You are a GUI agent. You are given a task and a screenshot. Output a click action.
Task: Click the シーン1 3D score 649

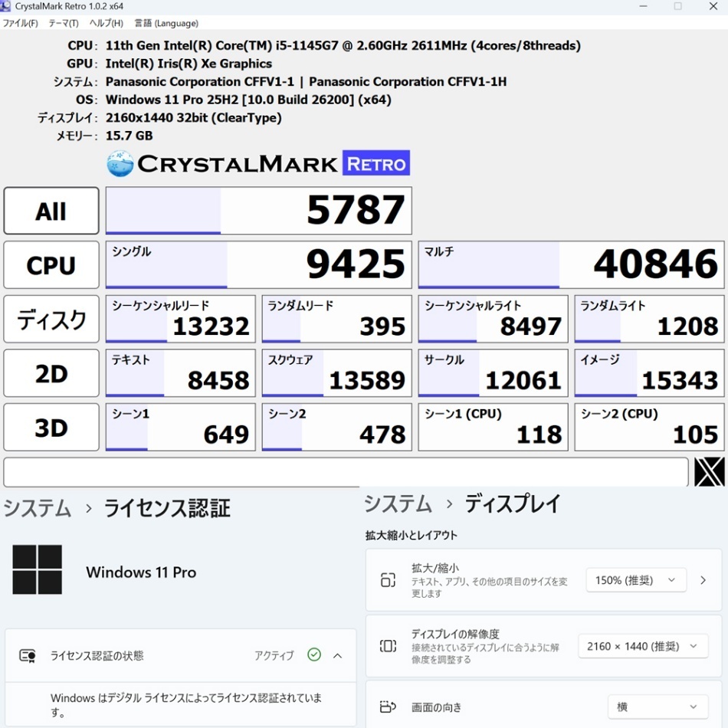[181, 427]
